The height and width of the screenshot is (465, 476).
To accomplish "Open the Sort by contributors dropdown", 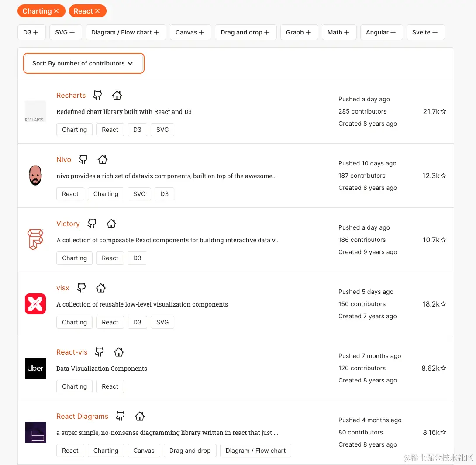I will coord(83,63).
